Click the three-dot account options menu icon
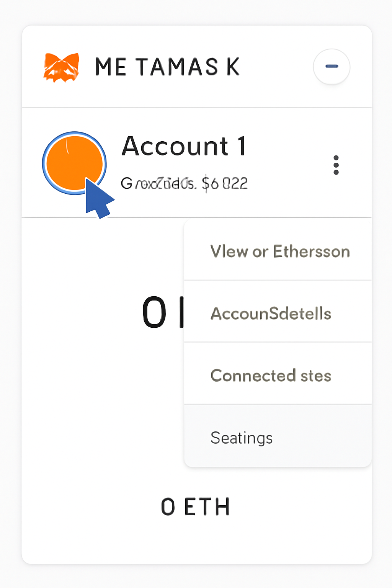This screenshot has width=392, height=588. [x=336, y=165]
